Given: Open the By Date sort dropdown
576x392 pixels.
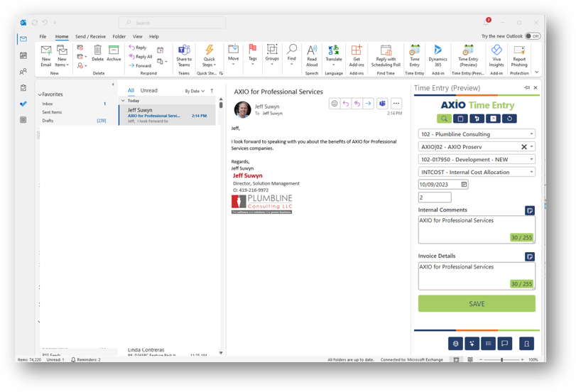Looking at the screenshot, I should 195,91.
